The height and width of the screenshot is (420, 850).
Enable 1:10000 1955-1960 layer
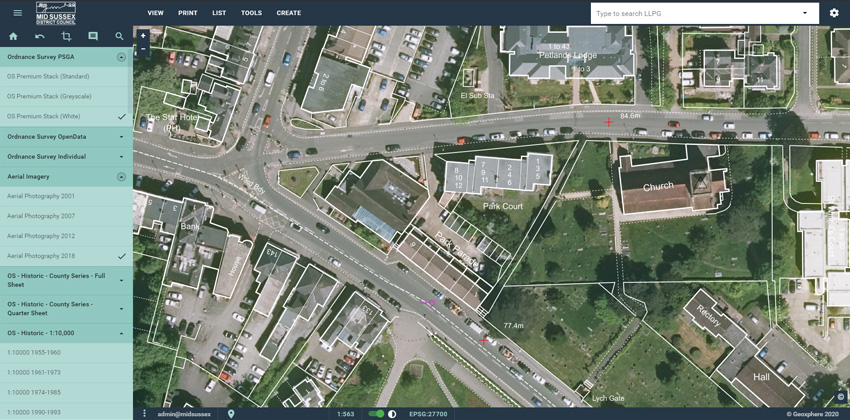click(66, 353)
